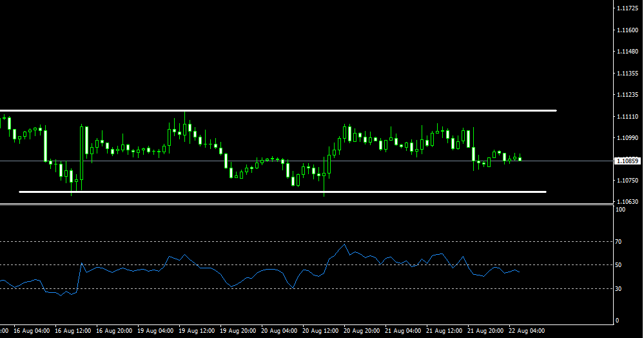Viewport: 644px width, 338px height.
Task: Click the blue RSI indicator line
Action: [x=260, y=271]
